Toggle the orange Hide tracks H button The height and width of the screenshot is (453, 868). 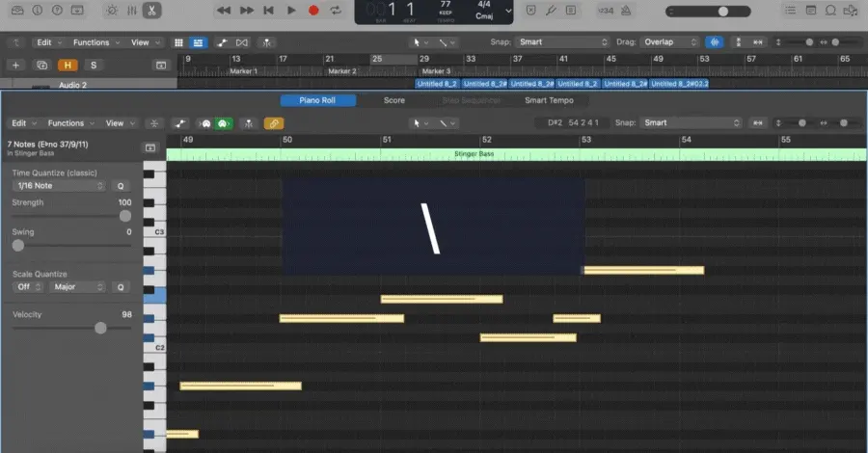68,66
